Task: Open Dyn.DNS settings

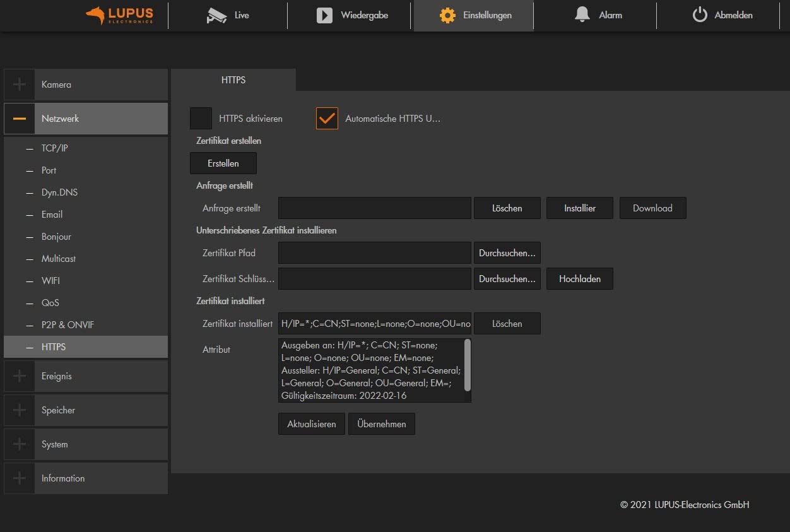Action: (x=86, y=192)
